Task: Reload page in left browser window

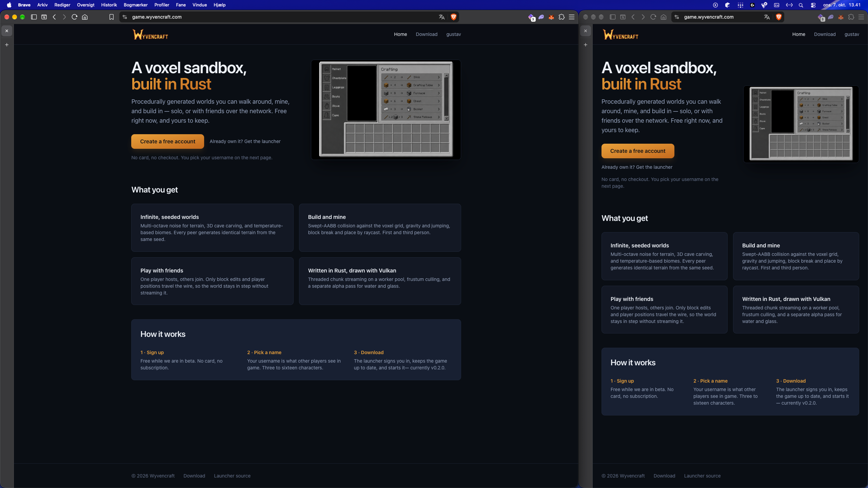Action: (x=75, y=17)
